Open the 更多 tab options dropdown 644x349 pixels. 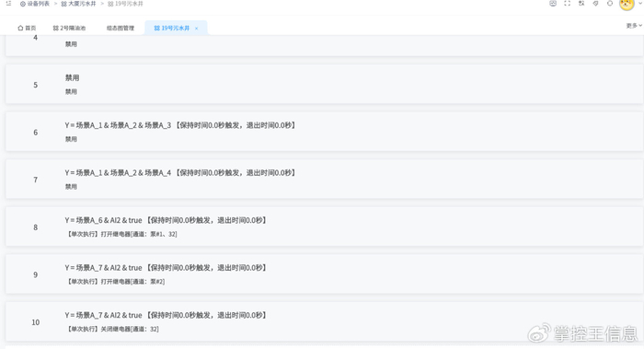point(634,26)
